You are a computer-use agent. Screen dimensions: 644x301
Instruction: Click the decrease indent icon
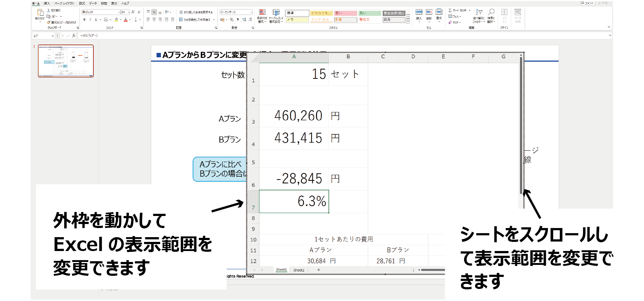(166, 20)
